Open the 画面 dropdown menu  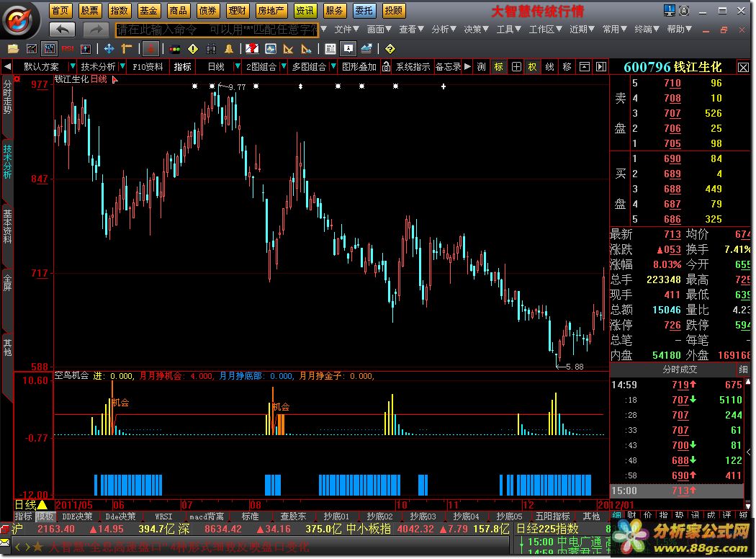tap(379, 30)
